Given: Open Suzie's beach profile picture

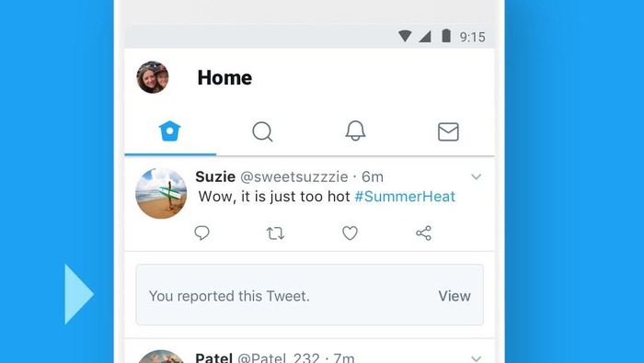Looking at the screenshot, I should tap(161, 193).
